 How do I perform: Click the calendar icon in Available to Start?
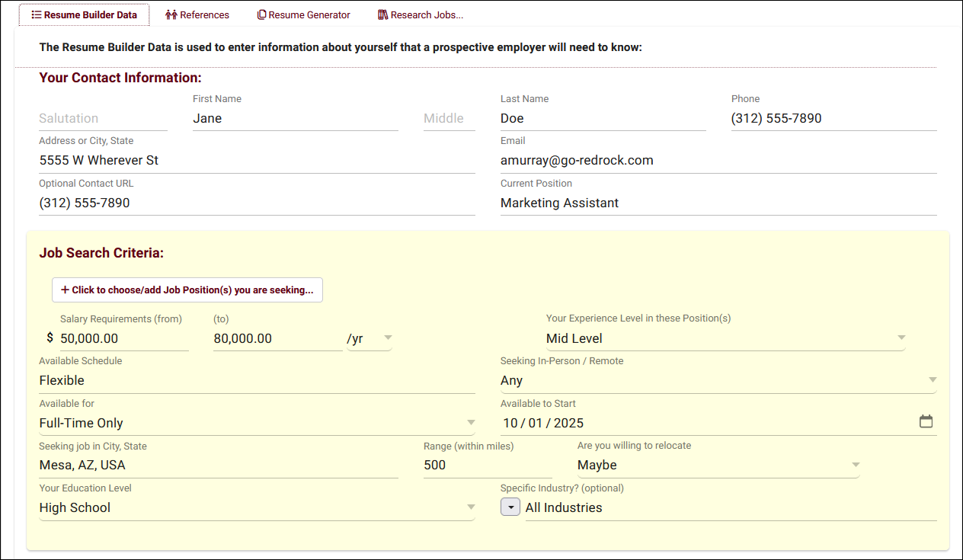click(x=926, y=422)
